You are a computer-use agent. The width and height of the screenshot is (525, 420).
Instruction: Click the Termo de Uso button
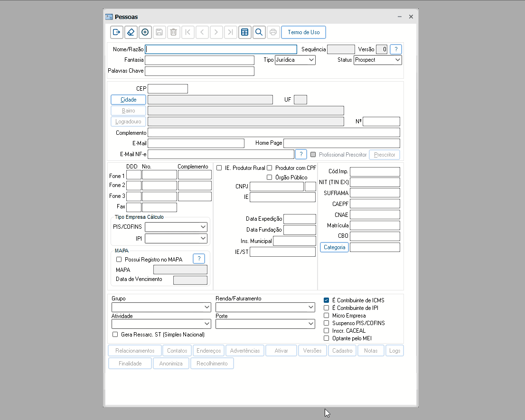[x=303, y=32]
